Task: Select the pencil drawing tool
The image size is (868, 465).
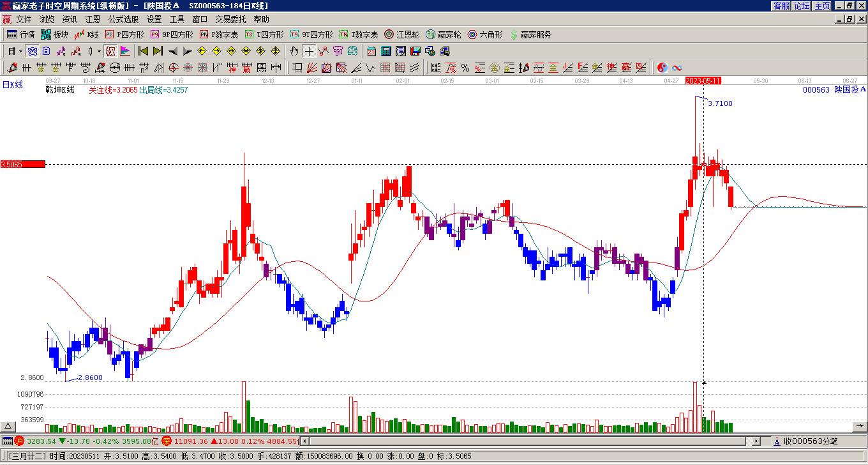Action: (x=11, y=68)
